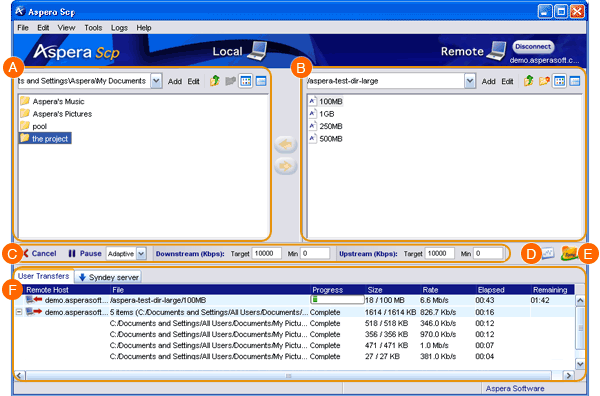Click Aspera's Pictures folder icon

coord(25,113)
